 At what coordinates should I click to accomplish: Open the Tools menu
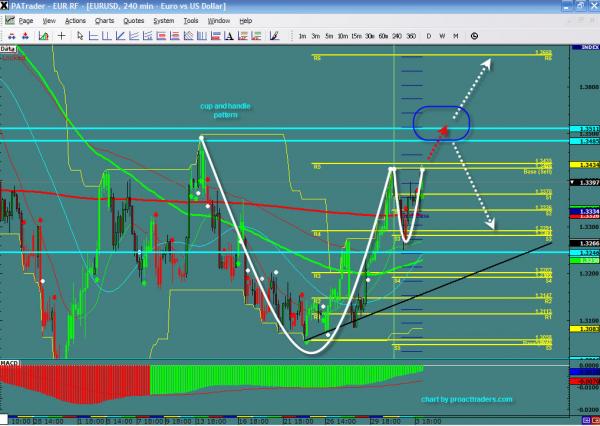[x=192, y=20]
